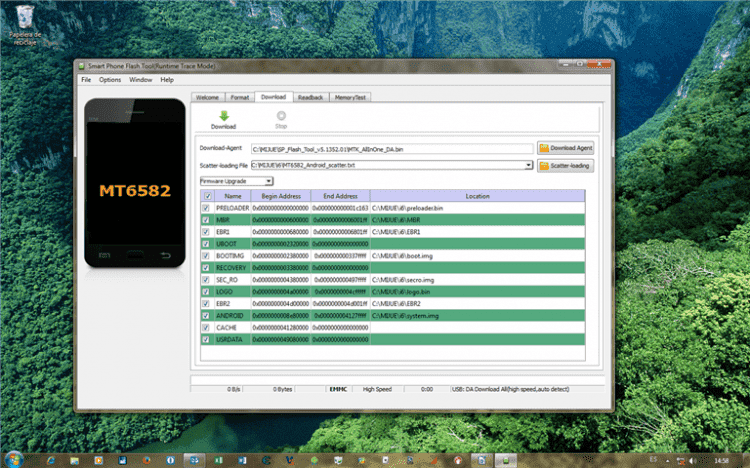Open Internet Explorer from the taskbar

pos(50,460)
